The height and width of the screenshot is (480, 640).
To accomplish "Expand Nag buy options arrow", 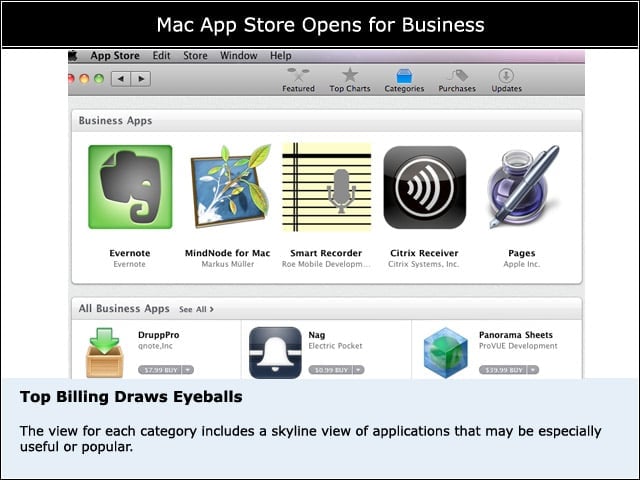I will pyautogui.click(x=358, y=370).
